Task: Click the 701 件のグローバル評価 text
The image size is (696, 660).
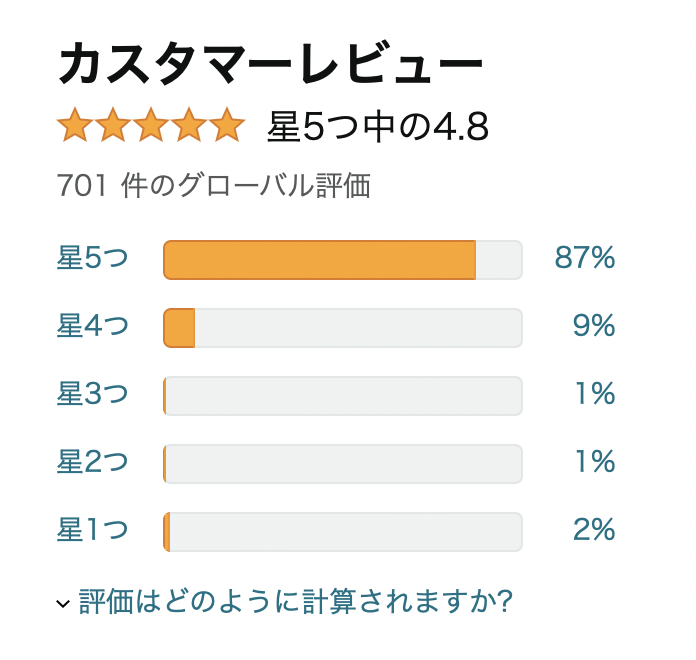Action: tap(214, 186)
